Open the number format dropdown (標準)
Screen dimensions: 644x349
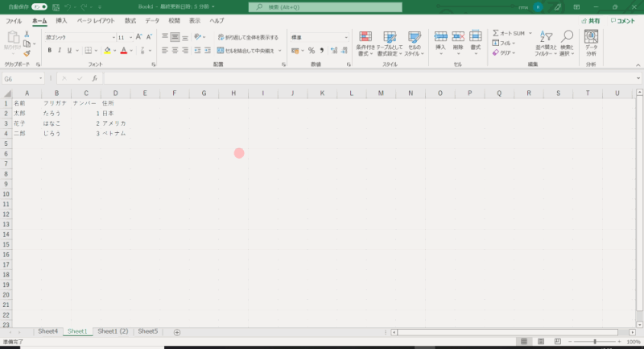coord(347,37)
